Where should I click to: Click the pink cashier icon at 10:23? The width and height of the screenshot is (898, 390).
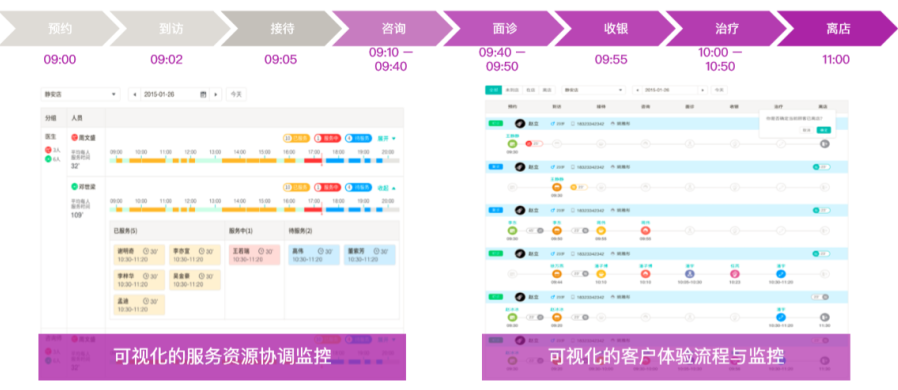pyautogui.click(x=735, y=274)
